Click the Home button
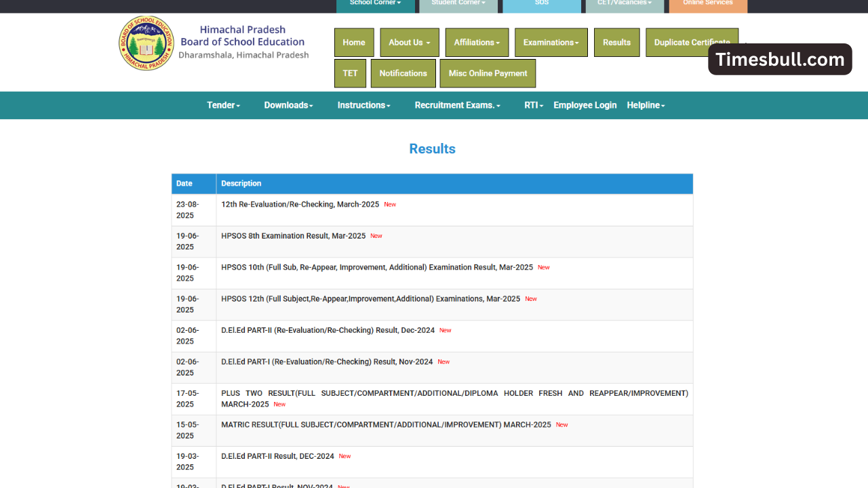Screen dimensions: 868x488 354,42
